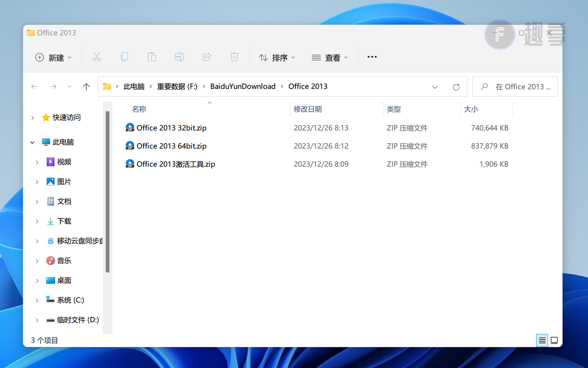588x368 pixels.
Task: Expand the 临时文件 (D:) tree node
Action: click(37, 320)
